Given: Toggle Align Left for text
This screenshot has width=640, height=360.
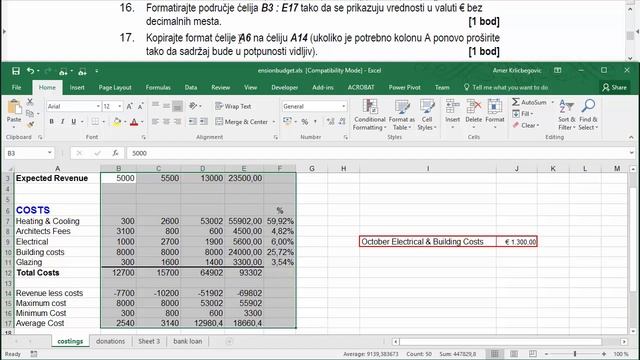Looking at the screenshot, I should click(x=156, y=122).
